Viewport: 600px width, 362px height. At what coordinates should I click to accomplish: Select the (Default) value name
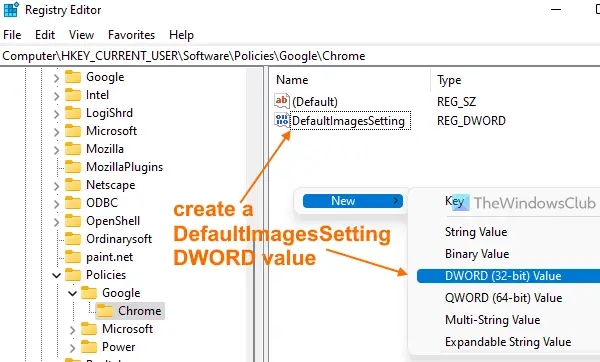click(x=315, y=102)
